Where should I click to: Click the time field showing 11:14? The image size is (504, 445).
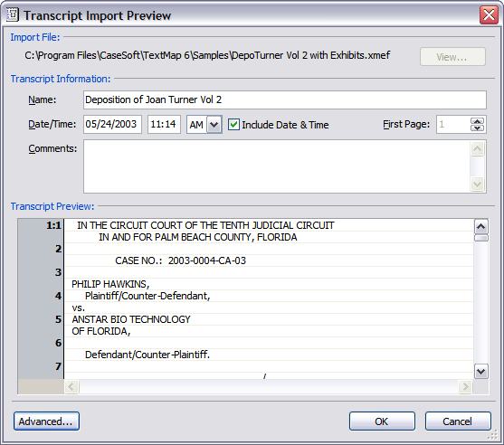[x=164, y=124]
